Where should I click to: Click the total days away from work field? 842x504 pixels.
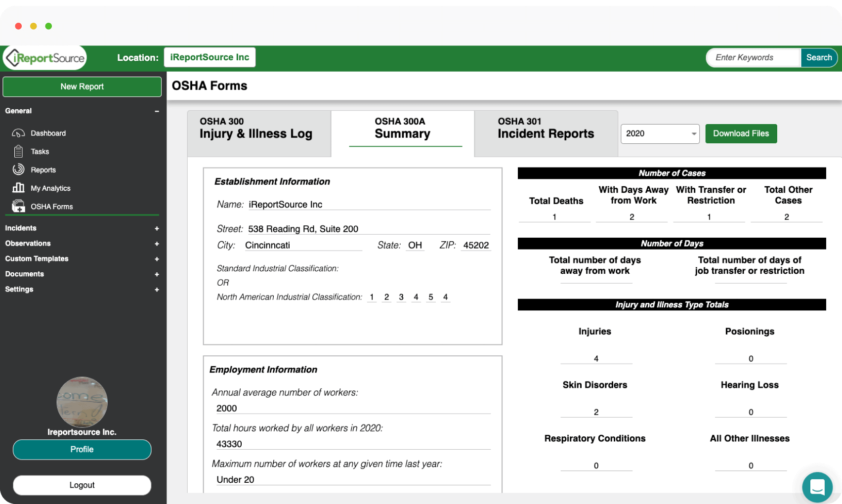pos(596,279)
